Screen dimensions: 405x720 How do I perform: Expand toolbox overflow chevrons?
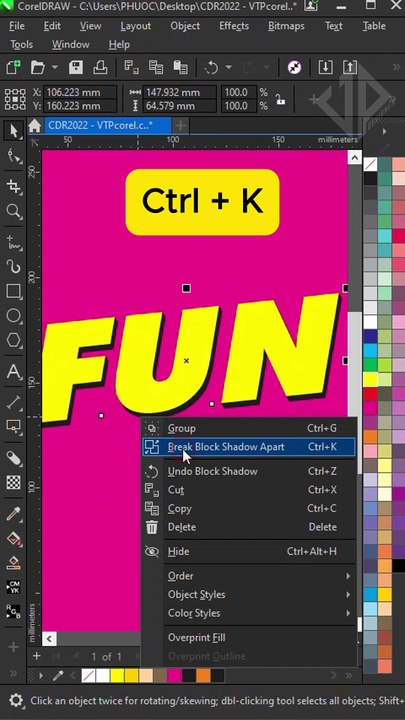(13, 674)
